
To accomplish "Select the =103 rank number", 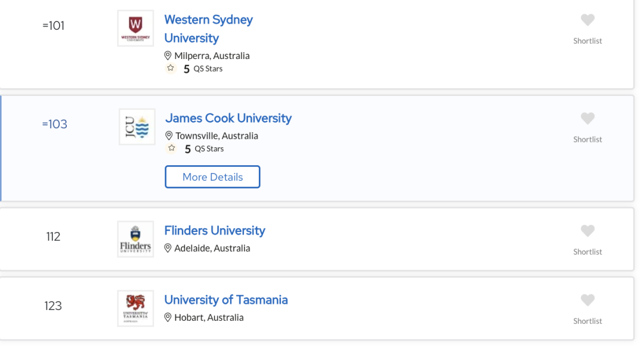I will pos(55,124).
